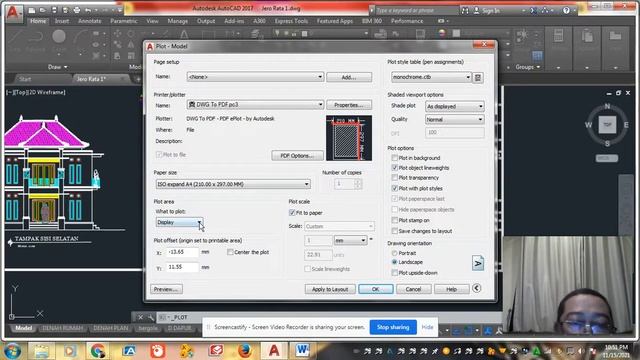This screenshot has height=360, width=640.
Task: Open plot style table editor icon
Action: point(478,77)
